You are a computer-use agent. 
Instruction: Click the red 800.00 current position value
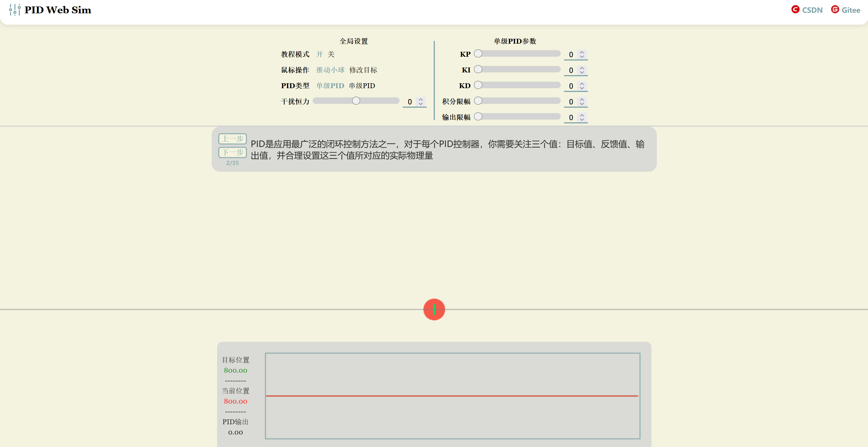pos(236,401)
